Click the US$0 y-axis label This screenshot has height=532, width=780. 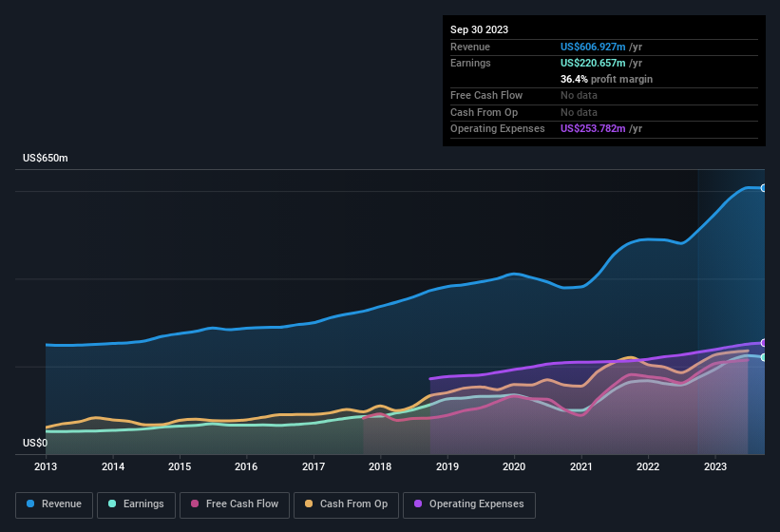[35, 443]
